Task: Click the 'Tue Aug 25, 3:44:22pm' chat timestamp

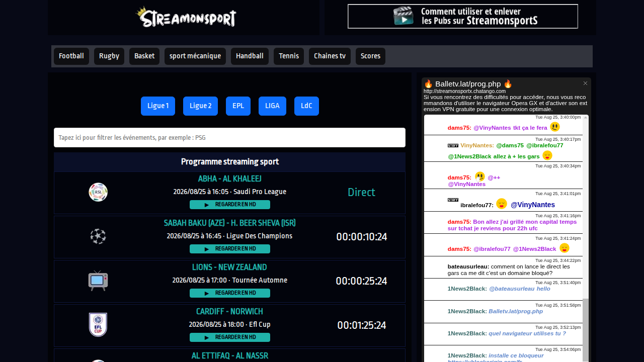Action: pyautogui.click(x=558, y=260)
